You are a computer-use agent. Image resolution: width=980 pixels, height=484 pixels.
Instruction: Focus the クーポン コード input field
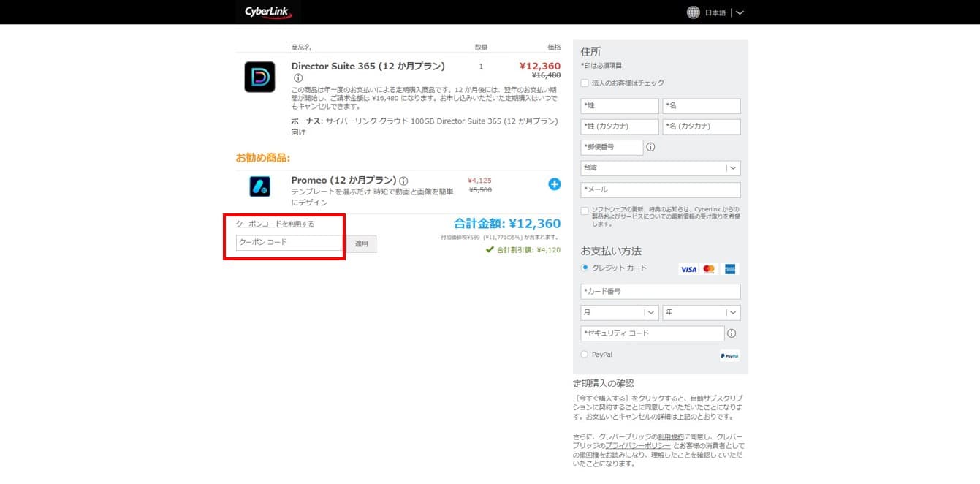pyautogui.click(x=289, y=243)
